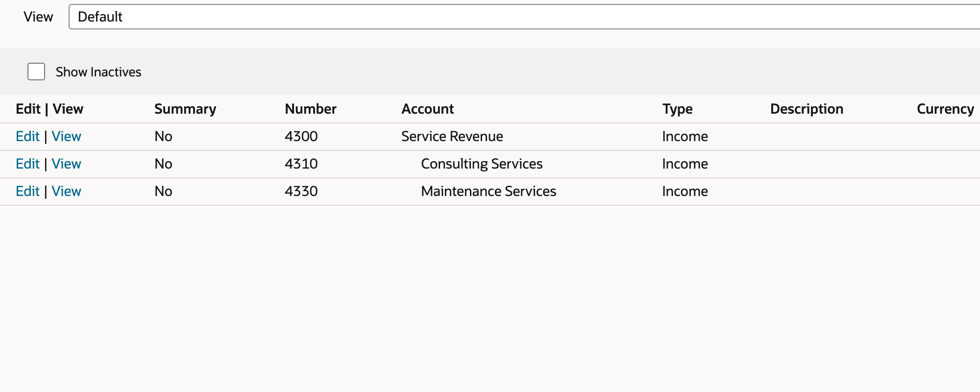
Task: Sort by the Account column header
Action: [x=428, y=109]
